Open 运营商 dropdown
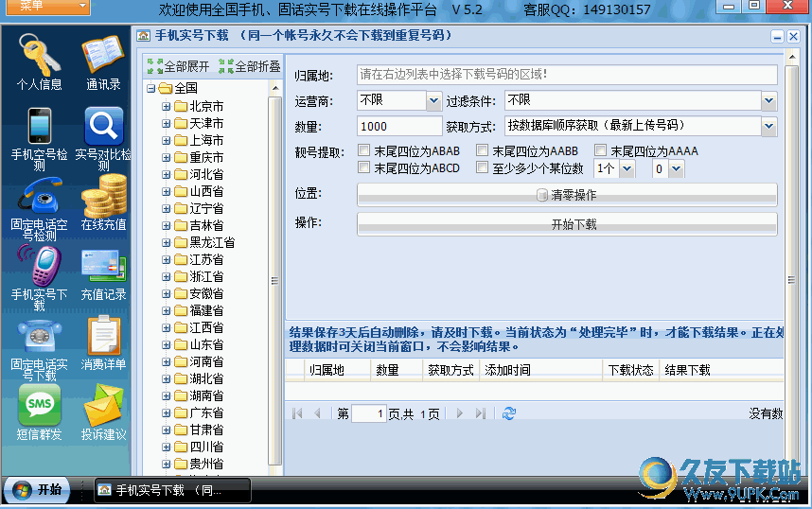The image size is (812, 509). [x=433, y=100]
